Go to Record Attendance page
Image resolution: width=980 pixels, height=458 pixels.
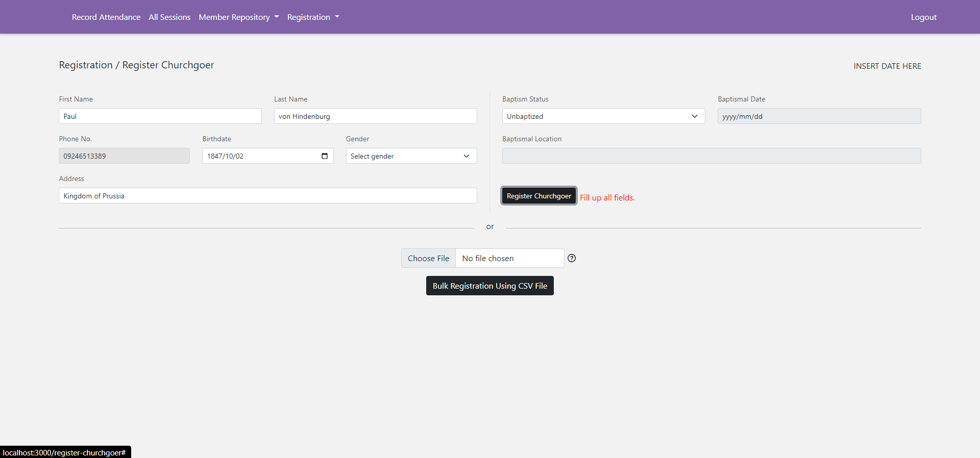[x=106, y=17]
